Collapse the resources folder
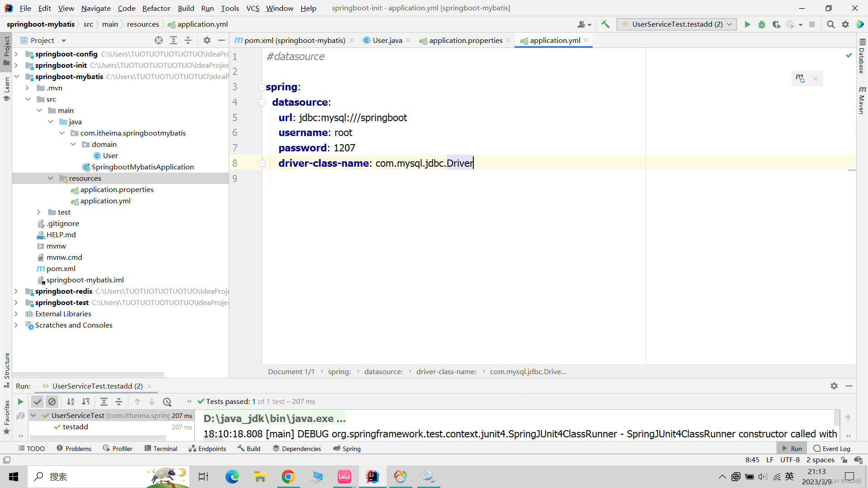The width and height of the screenshot is (868, 488). (x=51, y=178)
